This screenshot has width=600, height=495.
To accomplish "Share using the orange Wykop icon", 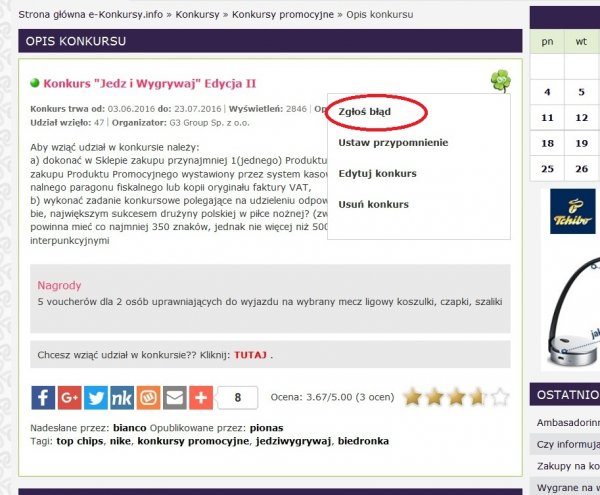I will (148, 397).
